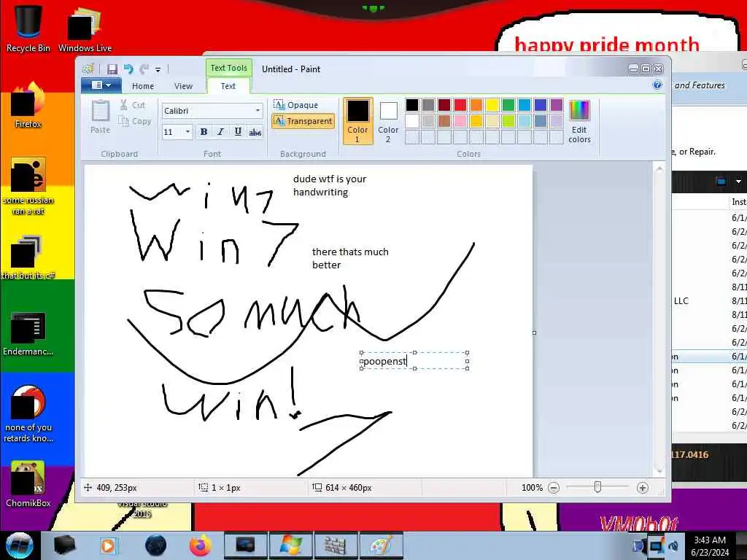
Task: Pick the red color swatch
Action: 460,105
